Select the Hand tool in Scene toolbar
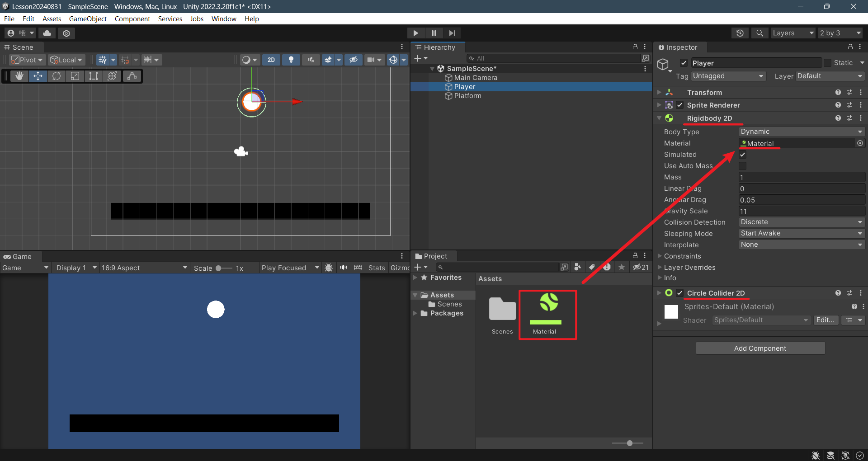Viewport: 868px width, 461px height. coord(19,76)
